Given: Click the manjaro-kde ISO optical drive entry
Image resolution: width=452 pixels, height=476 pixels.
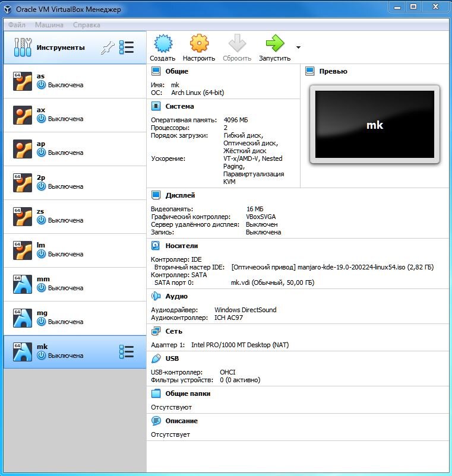Looking at the screenshot, I should [x=332, y=267].
